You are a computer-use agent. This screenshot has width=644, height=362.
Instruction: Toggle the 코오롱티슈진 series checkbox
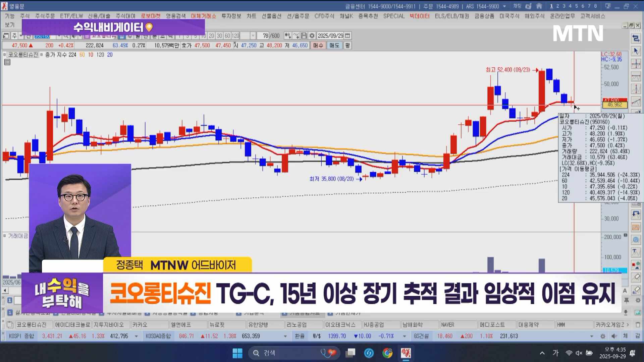[5, 55]
